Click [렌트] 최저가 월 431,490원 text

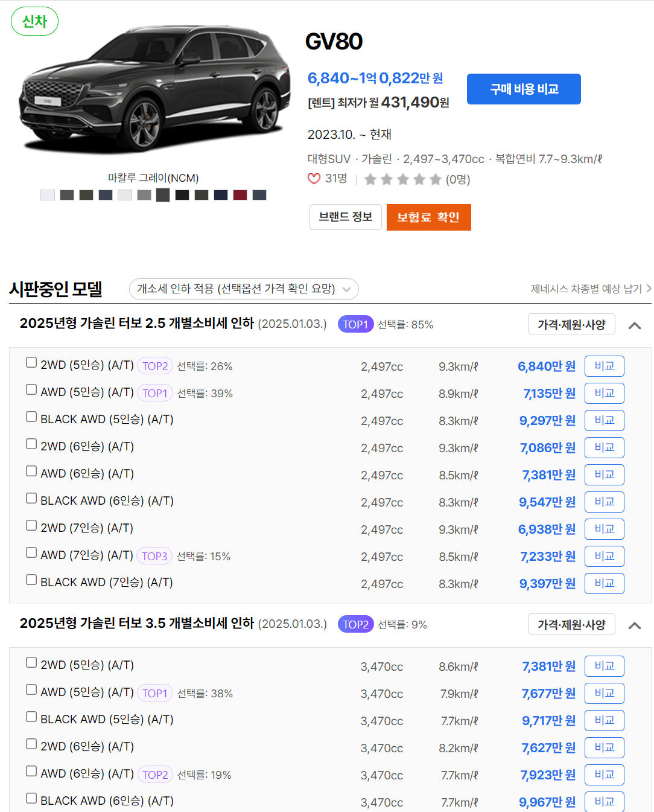pyautogui.click(x=378, y=103)
